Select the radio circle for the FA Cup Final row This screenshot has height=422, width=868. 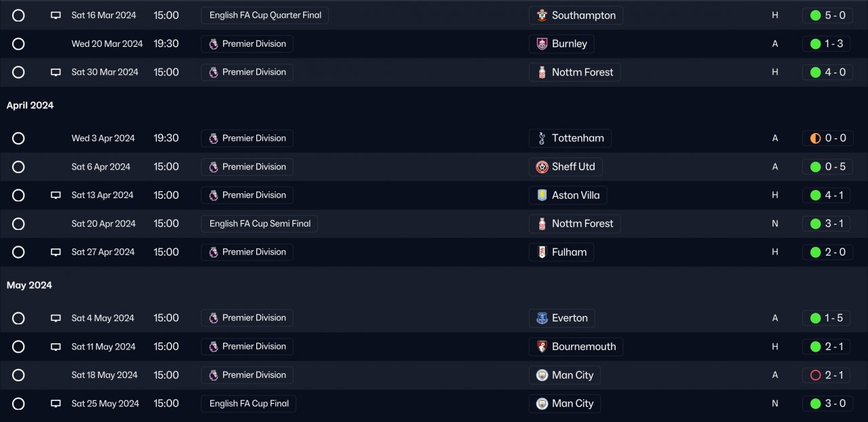click(18, 404)
